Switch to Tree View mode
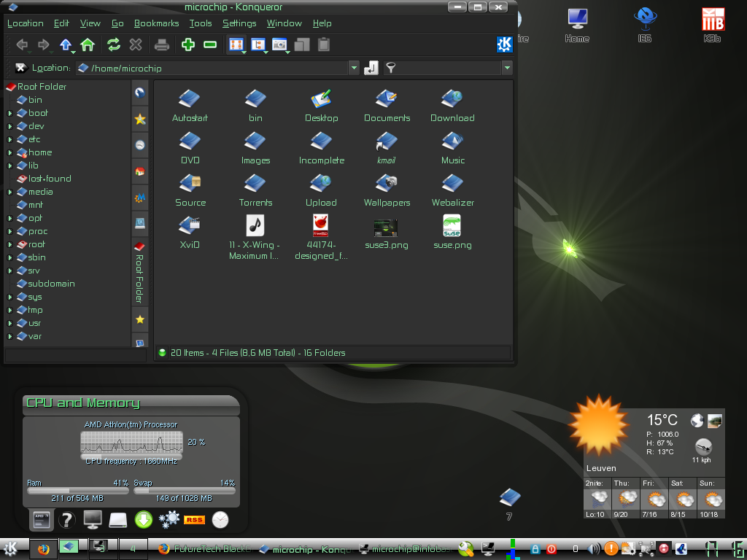Image resolution: width=747 pixels, height=560 pixels. (258, 44)
